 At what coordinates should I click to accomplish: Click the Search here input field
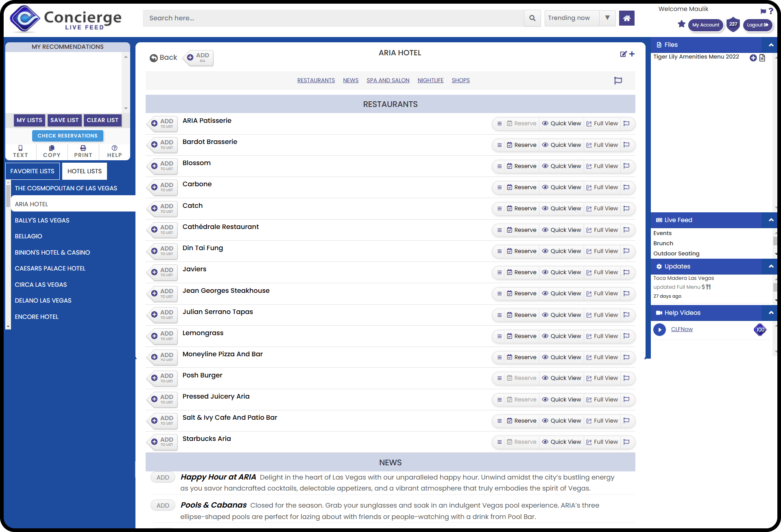pyautogui.click(x=333, y=18)
